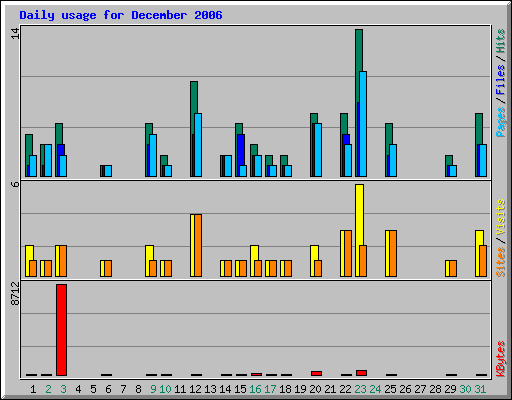Select the tall red KBytes bar for day 3
The height and width of the screenshot is (400, 512).
61,330
